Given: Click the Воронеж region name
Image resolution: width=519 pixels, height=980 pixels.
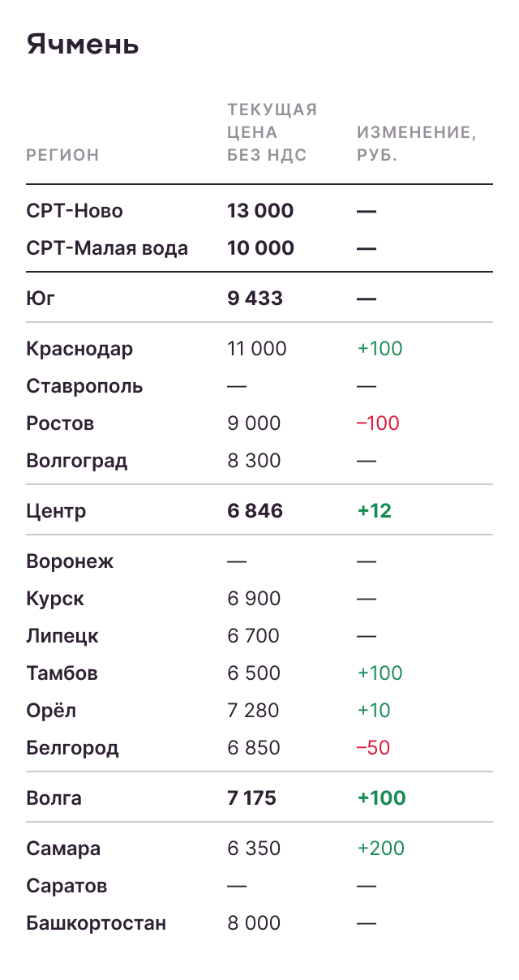Looking at the screenshot, I should pos(70,561).
